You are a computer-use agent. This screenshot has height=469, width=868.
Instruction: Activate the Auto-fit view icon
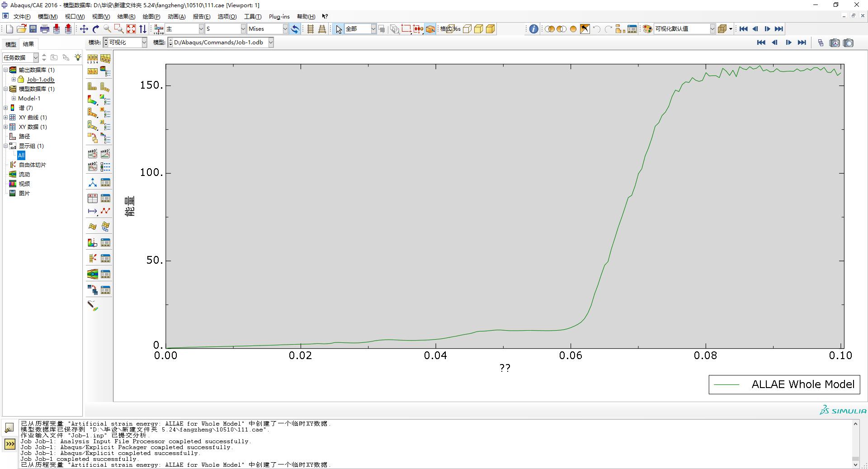[x=131, y=29]
